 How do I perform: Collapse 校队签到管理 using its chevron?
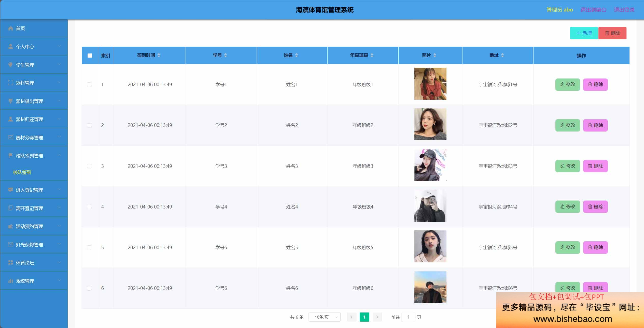(60, 155)
